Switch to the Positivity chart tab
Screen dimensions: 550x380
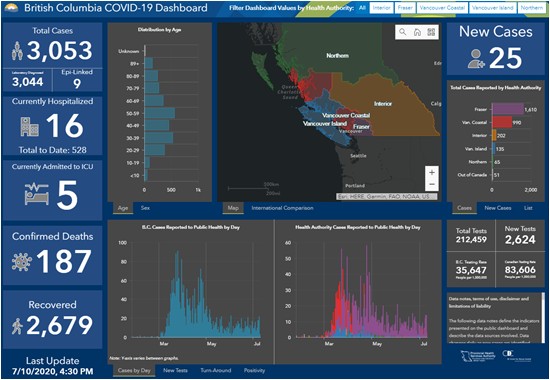[x=254, y=370]
